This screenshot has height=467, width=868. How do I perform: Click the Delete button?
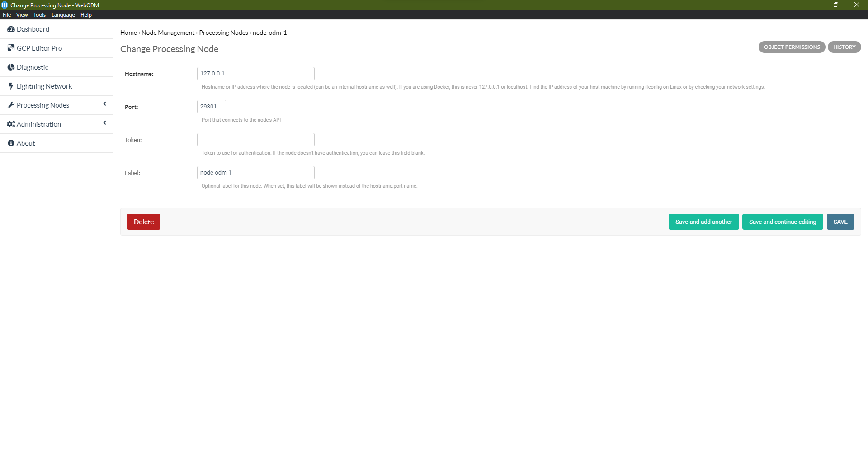(x=143, y=222)
